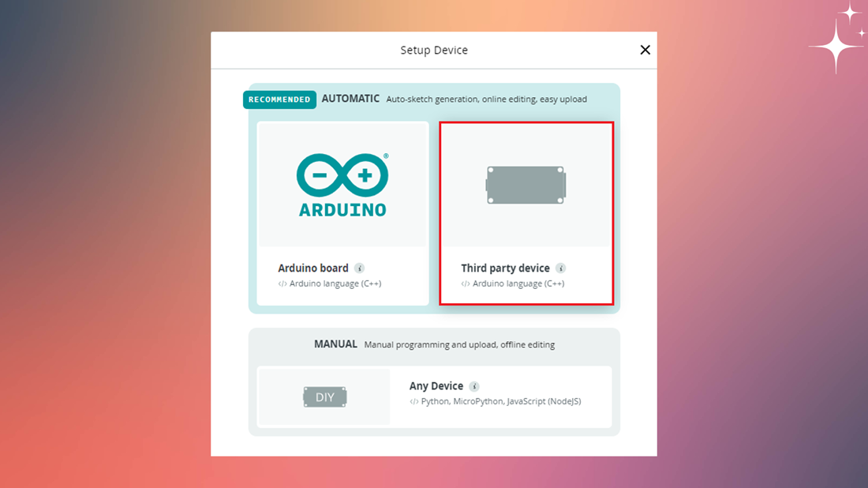Select the Arduino board option card
868x488 pixels.
point(342,213)
